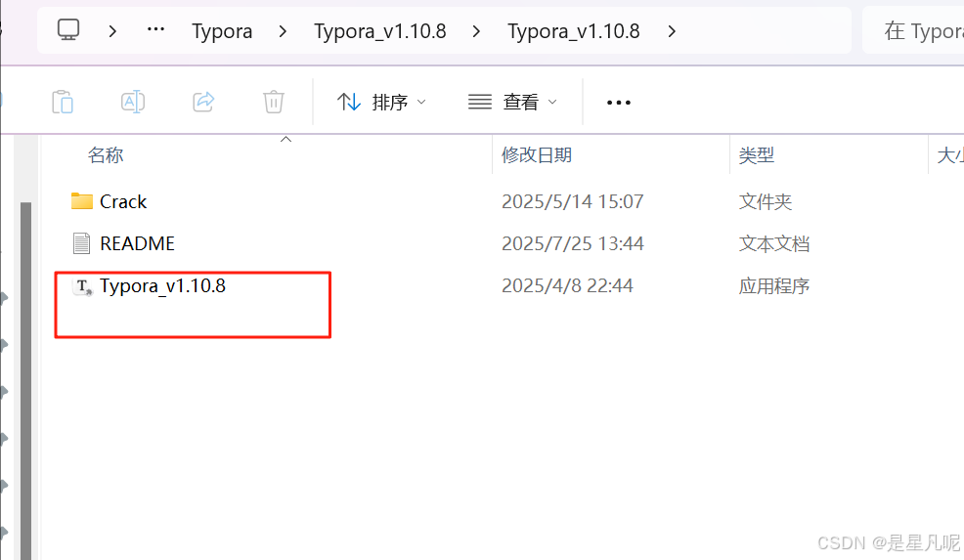Click the README document icon

coord(81,243)
